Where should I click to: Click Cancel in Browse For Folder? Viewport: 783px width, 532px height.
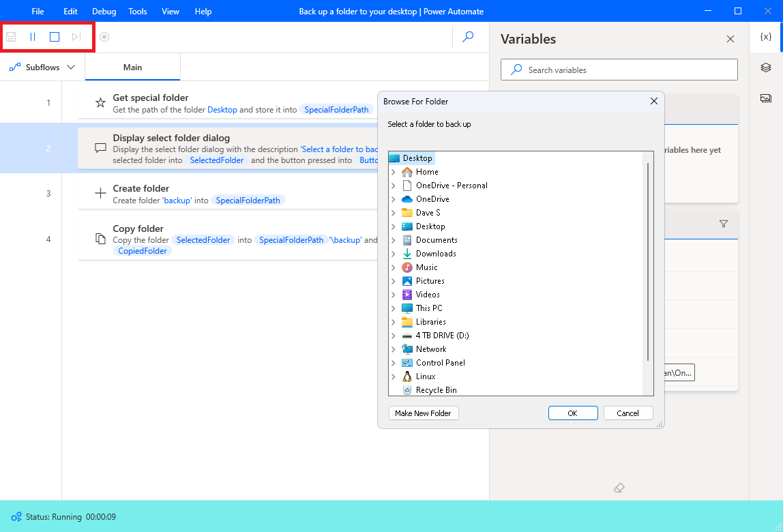[627, 413]
